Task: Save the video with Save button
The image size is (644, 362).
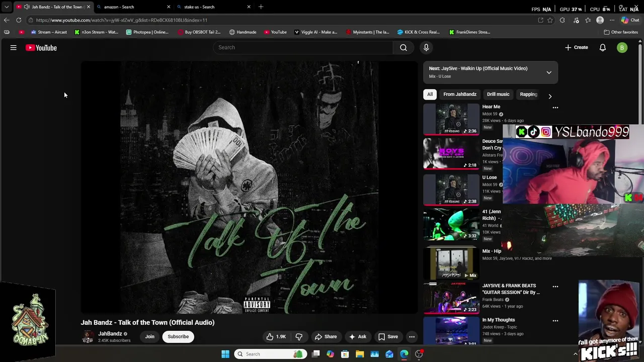Action: pos(388,337)
